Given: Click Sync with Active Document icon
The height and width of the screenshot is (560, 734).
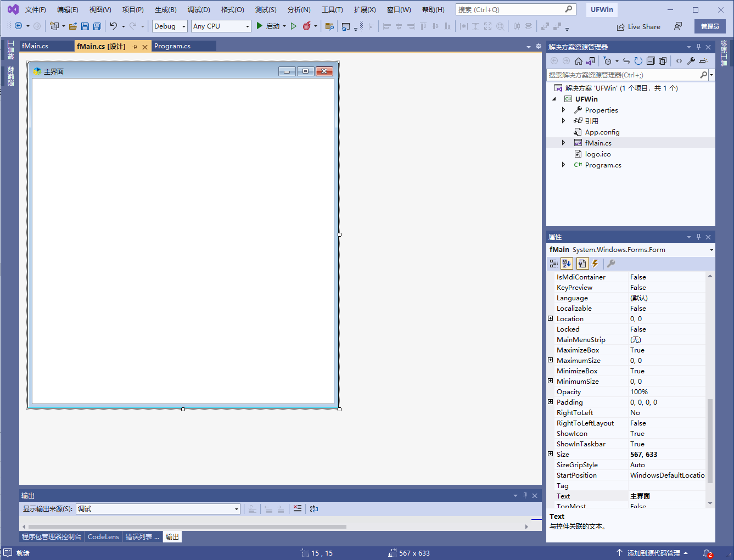Looking at the screenshot, I should [x=626, y=61].
